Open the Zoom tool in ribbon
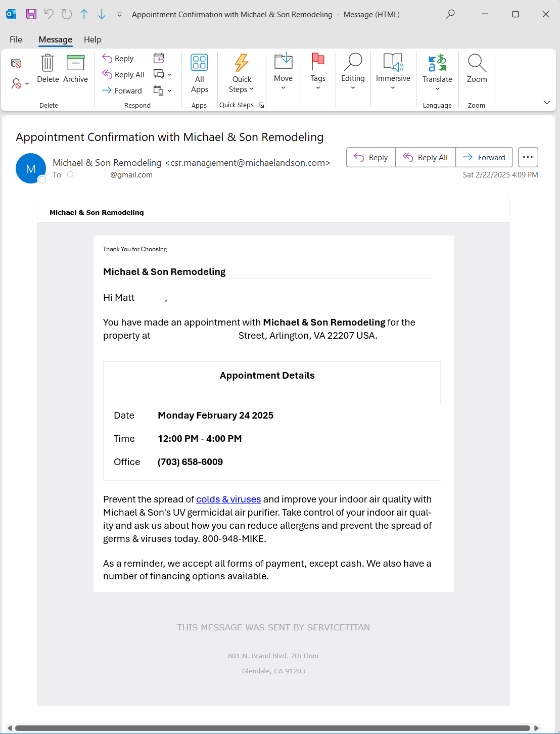 coord(477,68)
